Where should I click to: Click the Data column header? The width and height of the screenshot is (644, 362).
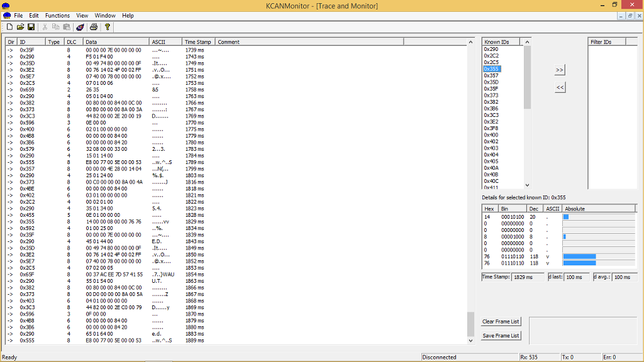[x=116, y=42]
